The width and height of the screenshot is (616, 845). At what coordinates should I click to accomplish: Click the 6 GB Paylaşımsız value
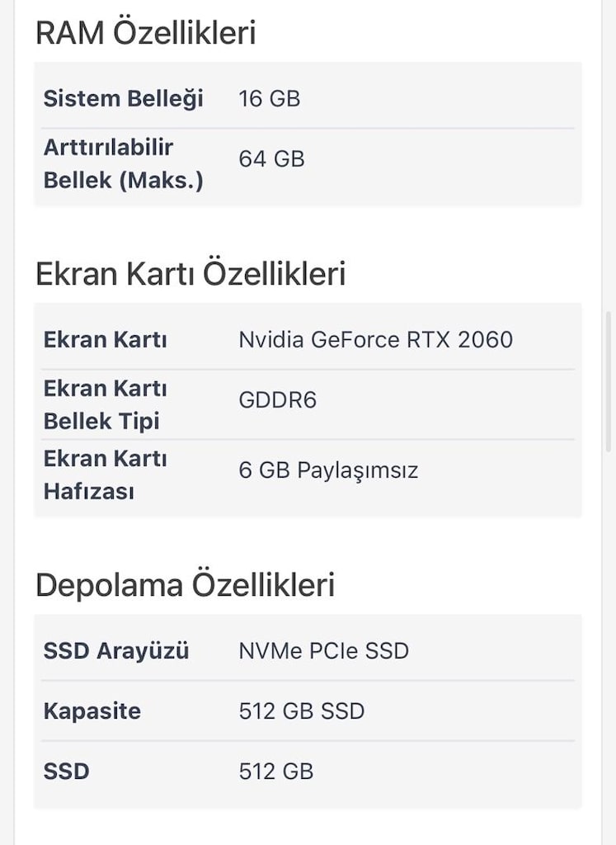coord(328,470)
